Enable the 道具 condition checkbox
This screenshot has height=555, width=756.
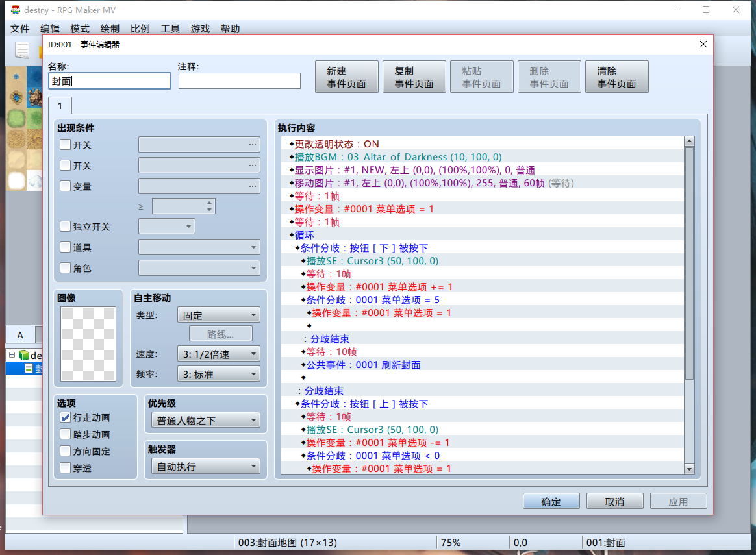tap(65, 247)
